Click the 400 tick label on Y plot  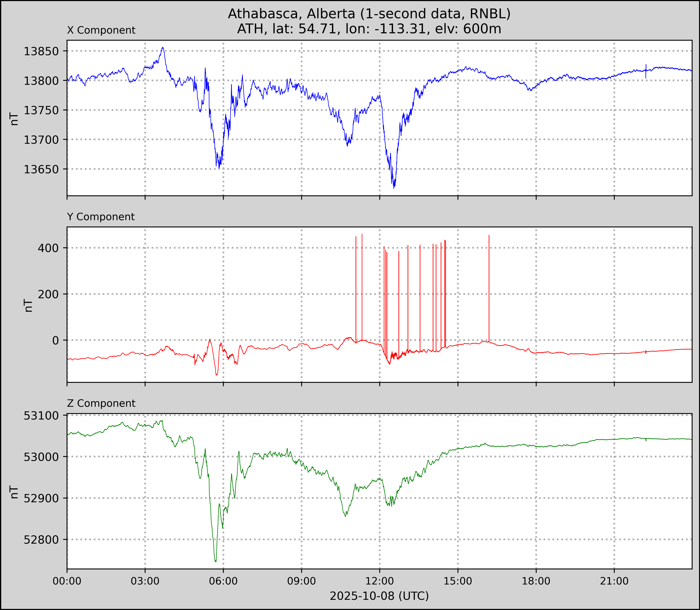point(48,248)
